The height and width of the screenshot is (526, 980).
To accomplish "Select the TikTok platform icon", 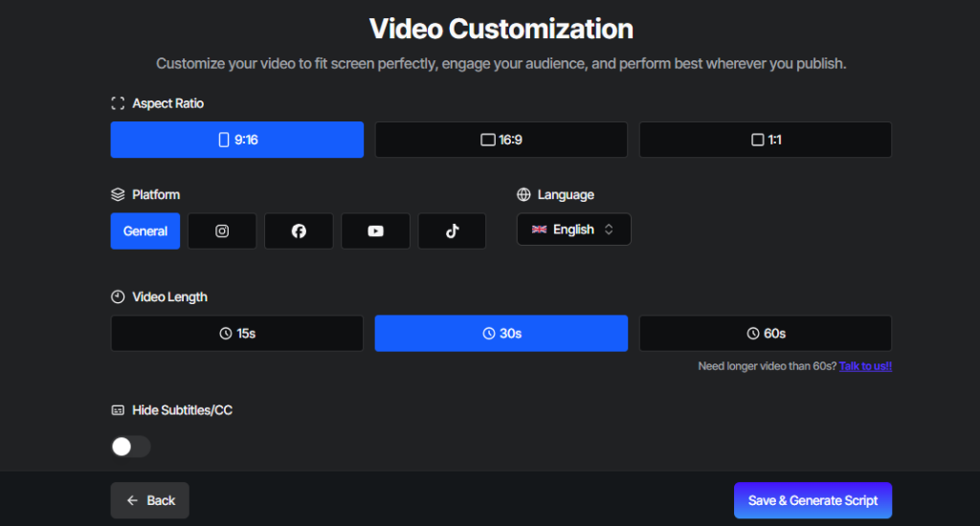I will coord(452,231).
